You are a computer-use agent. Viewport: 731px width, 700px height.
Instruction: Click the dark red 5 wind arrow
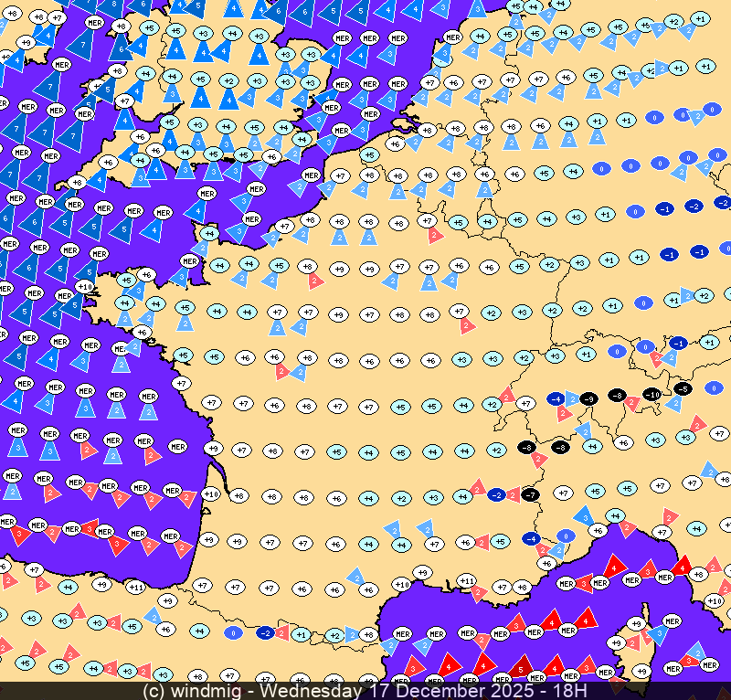coord(520,667)
